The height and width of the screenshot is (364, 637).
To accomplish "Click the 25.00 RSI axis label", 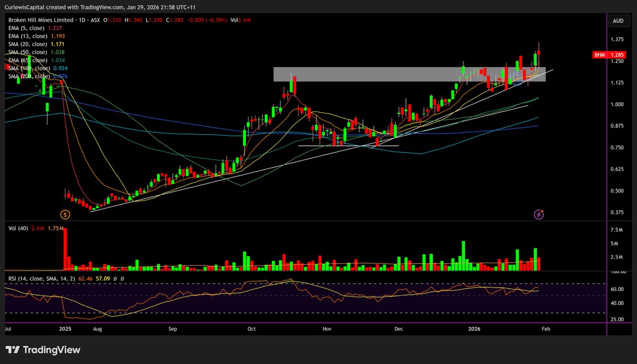I will click(x=617, y=319).
